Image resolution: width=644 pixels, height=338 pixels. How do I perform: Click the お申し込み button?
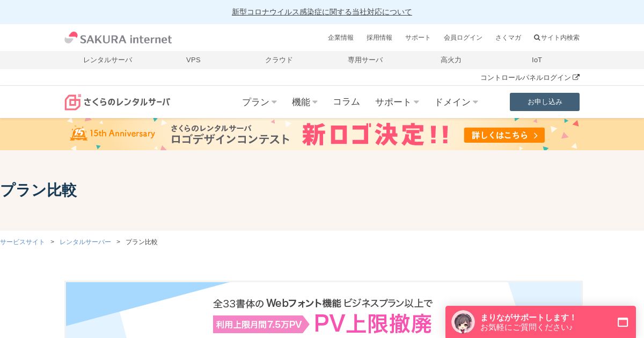click(x=545, y=102)
